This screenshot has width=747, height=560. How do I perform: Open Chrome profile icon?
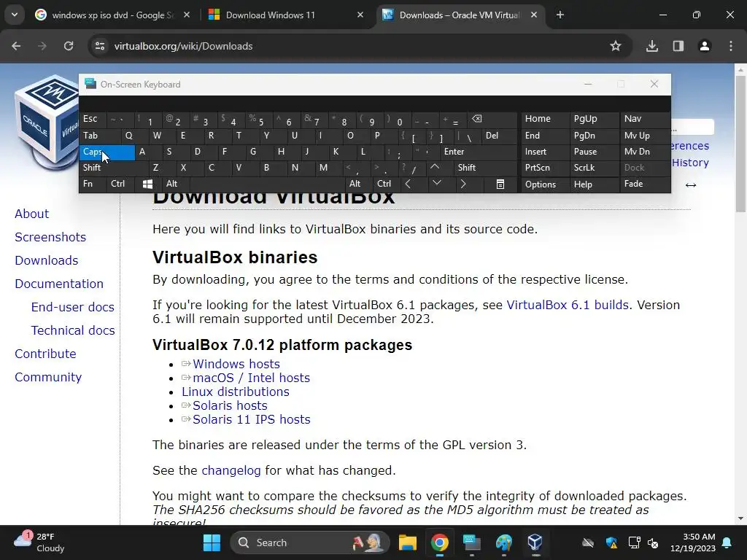pyautogui.click(x=705, y=46)
